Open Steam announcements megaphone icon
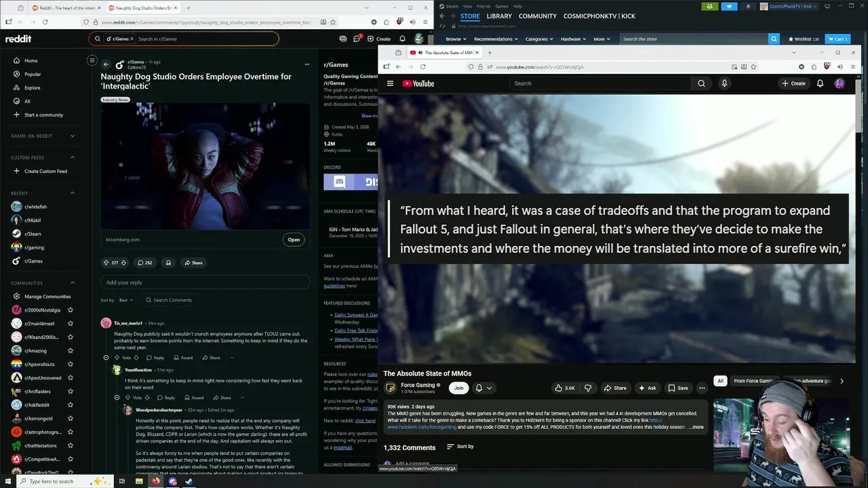Viewport: 868px width, 488px height. pyautogui.click(x=729, y=6)
